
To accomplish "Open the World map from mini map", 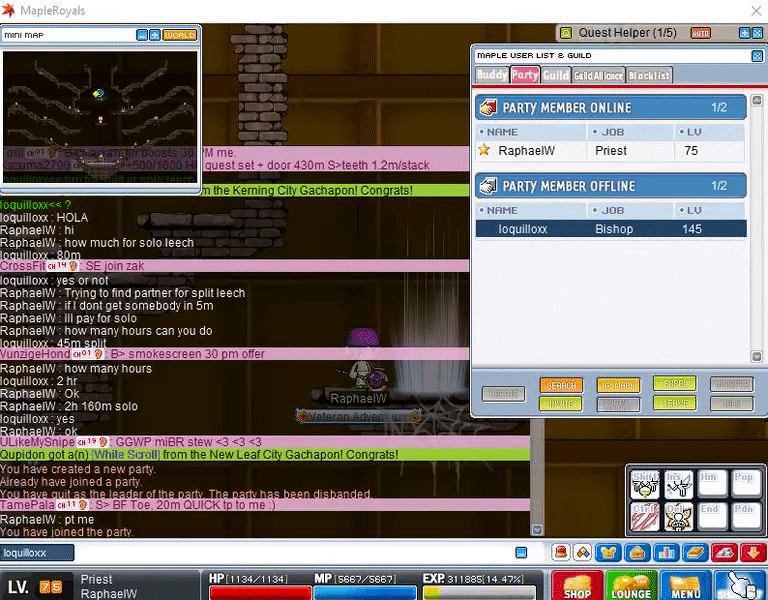I will (180, 35).
